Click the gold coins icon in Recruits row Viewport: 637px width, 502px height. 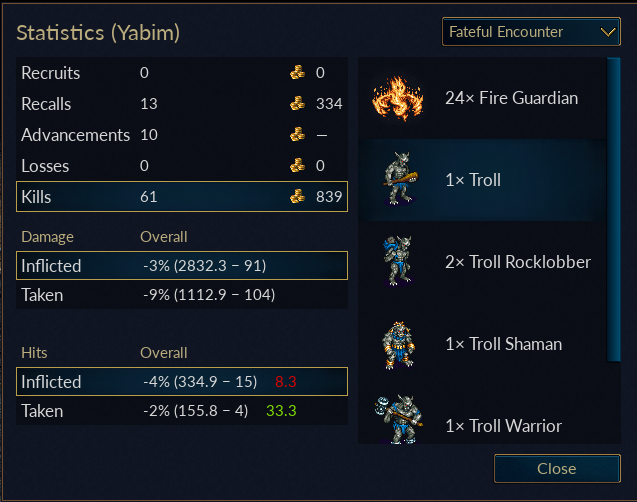click(297, 72)
